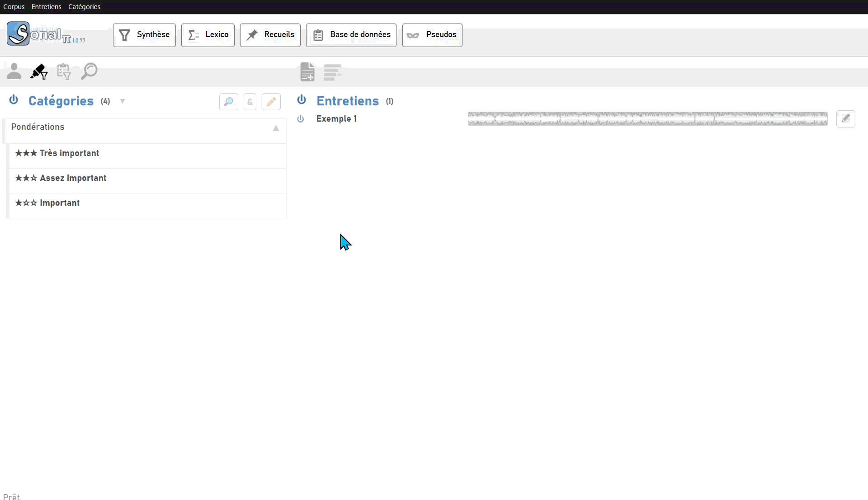Toggle the Catégories power switch
Screen dimensions: 868x500
pos(14,99)
